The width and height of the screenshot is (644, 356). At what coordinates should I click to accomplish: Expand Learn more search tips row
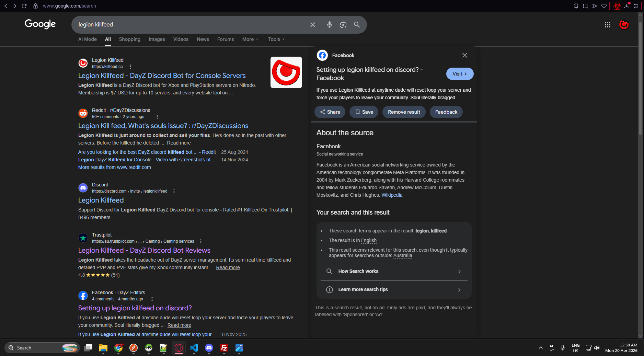394,289
